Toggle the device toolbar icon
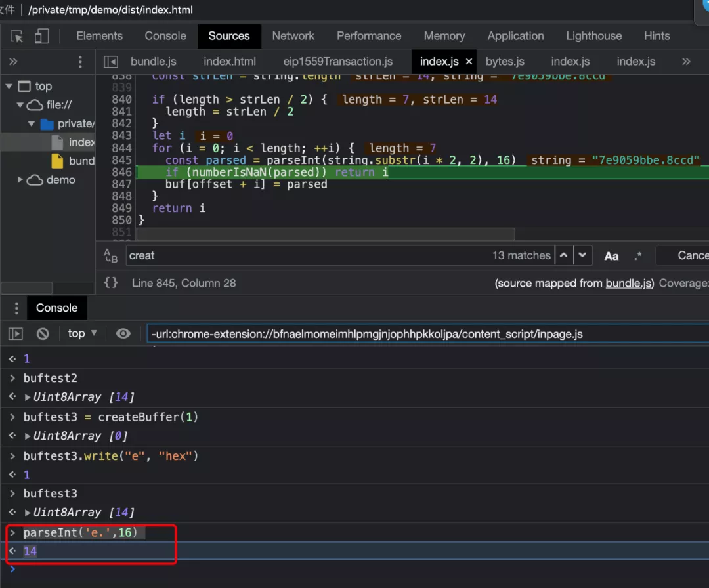Screen dimensions: 709x588 click(42, 36)
